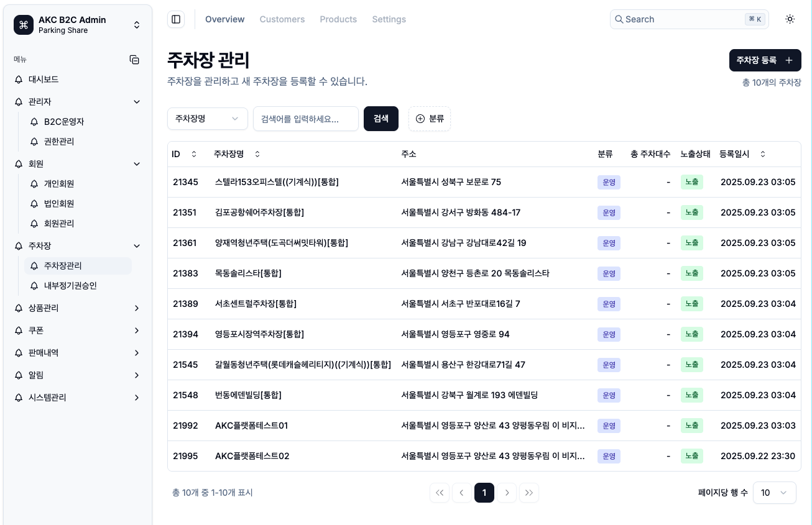Switch to the Customers tab
Screen dimensions: 812x525
[x=282, y=19]
